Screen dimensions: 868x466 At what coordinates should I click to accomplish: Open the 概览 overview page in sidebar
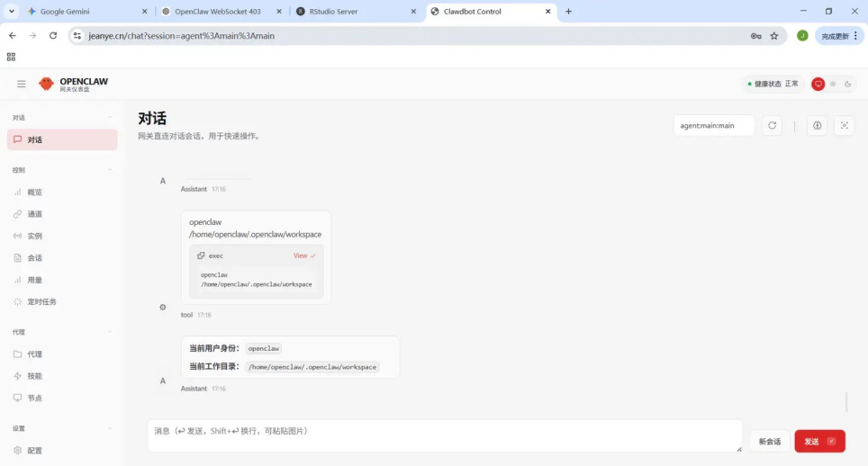coord(62,193)
